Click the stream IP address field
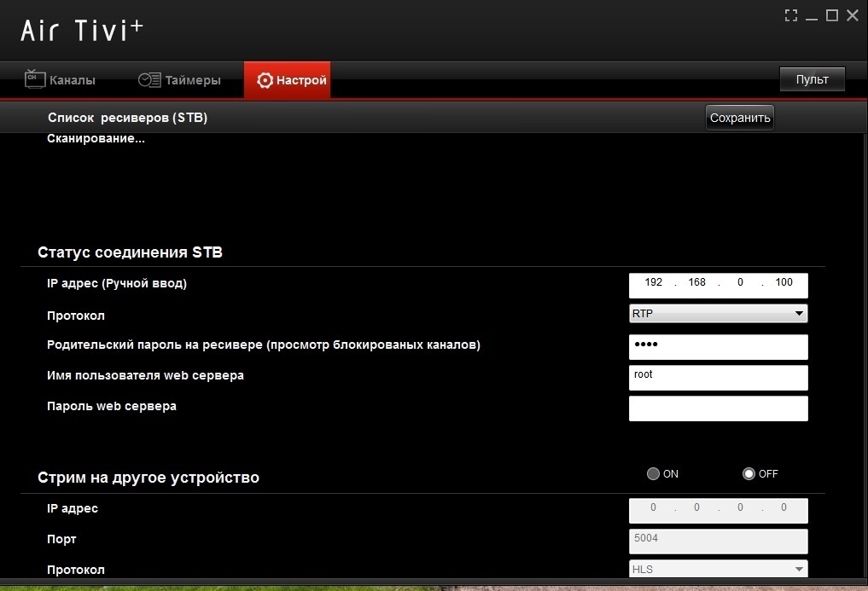 (718, 511)
